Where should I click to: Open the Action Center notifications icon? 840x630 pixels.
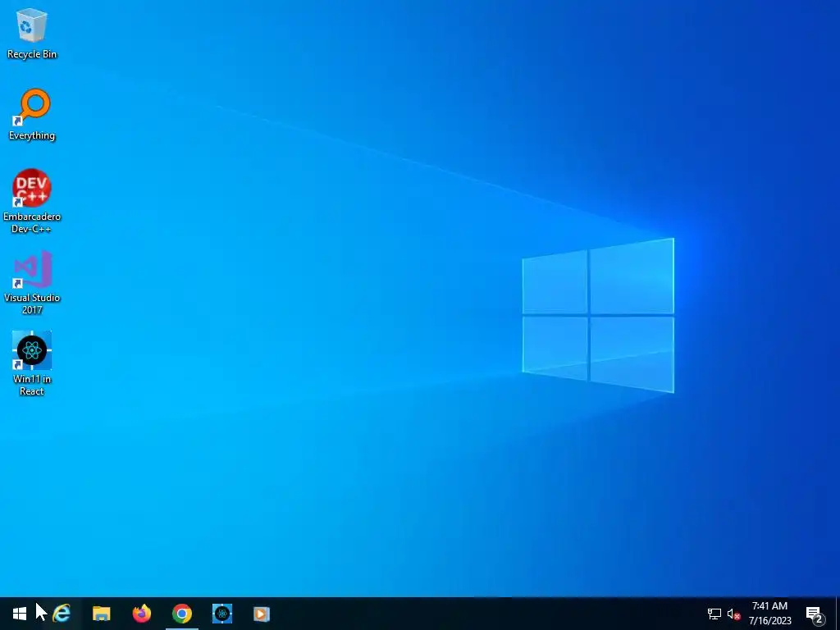point(815,614)
